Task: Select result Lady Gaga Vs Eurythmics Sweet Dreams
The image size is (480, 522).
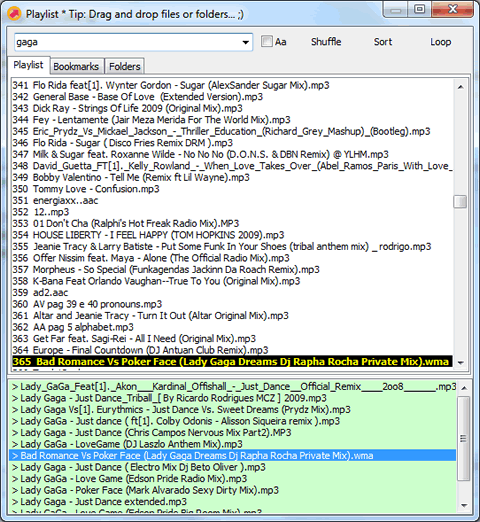Action: pyautogui.click(x=233, y=410)
